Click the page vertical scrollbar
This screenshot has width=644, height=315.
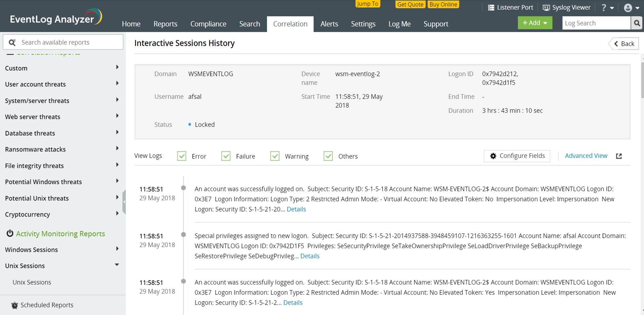click(x=642, y=81)
